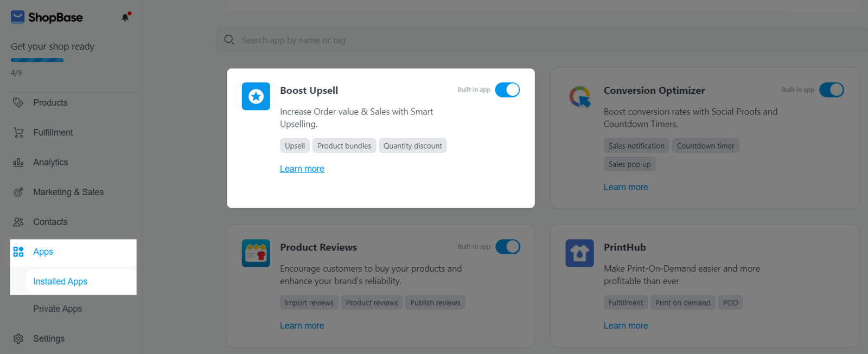Click the Settings gear icon

tap(18, 338)
